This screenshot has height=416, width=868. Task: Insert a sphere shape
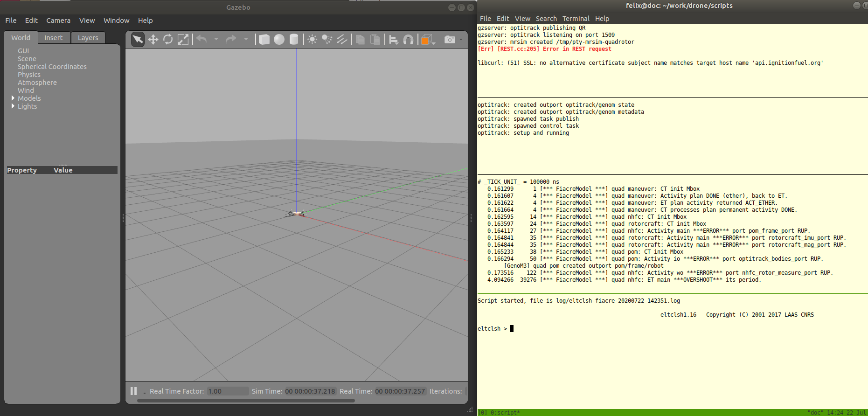click(x=279, y=40)
